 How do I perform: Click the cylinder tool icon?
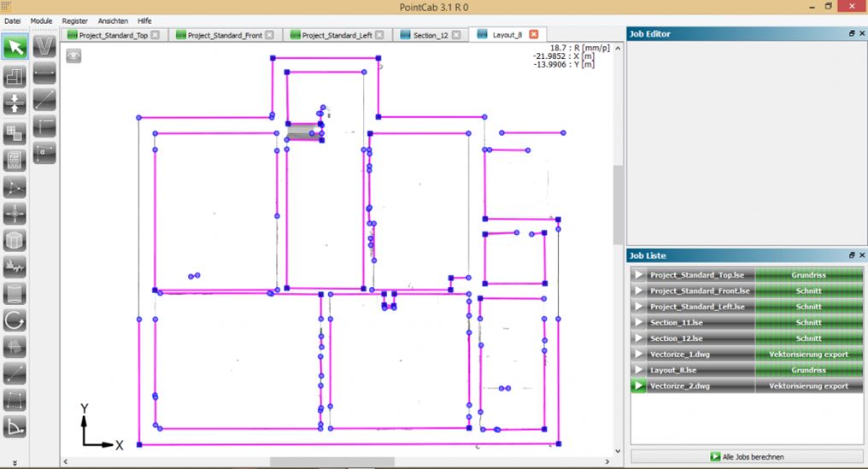click(x=15, y=294)
